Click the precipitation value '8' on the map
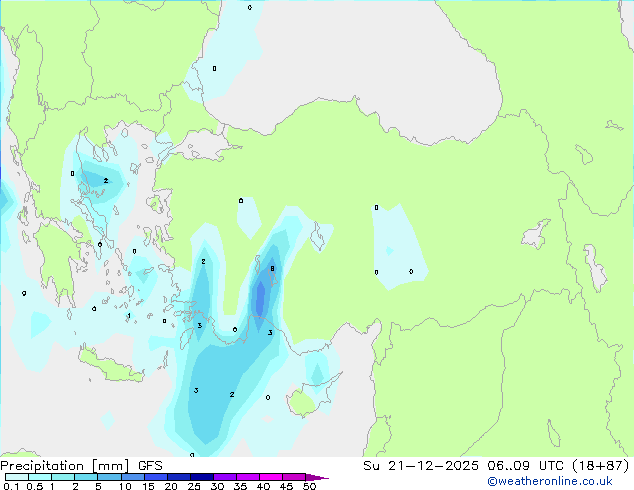The image size is (634, 490). [x=273, y=268]
